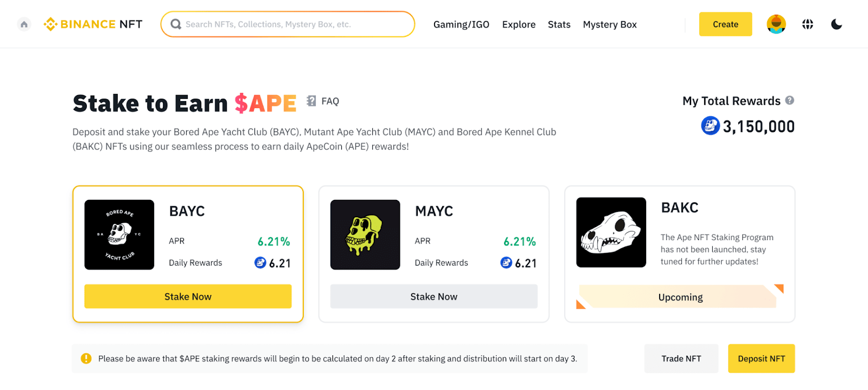Screen dimensions: 868x390
Task: Click the Create button
Action: coord(725,24)
